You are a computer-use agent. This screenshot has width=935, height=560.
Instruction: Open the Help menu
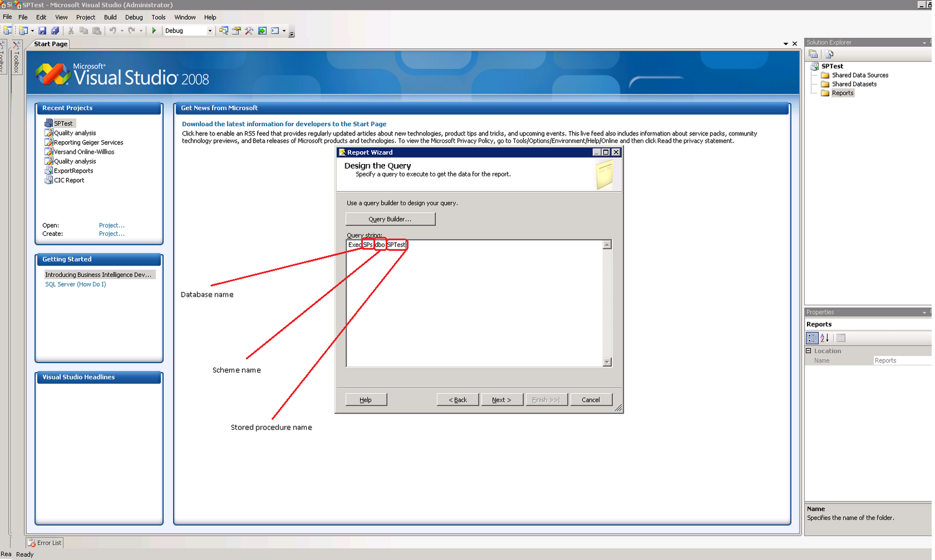point(210,18)
